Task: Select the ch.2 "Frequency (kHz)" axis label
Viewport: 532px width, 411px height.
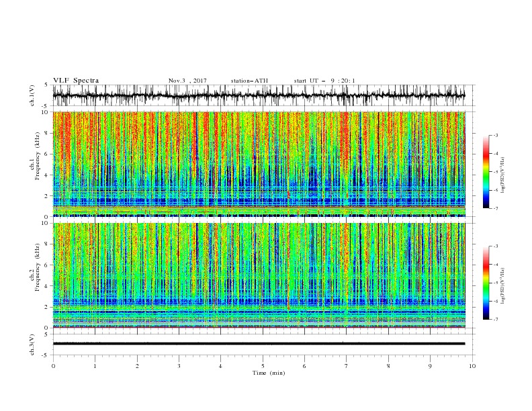Action: (38, 267)
